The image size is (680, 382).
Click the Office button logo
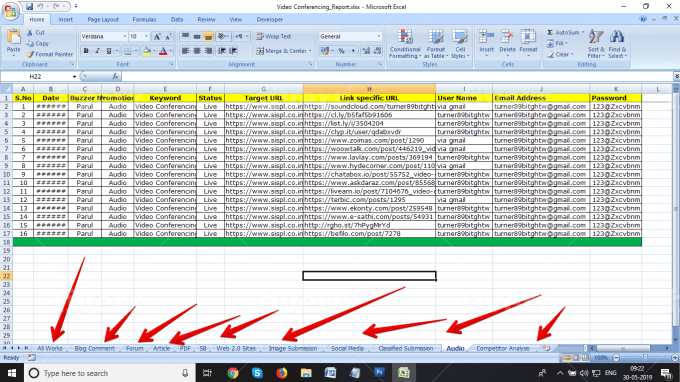[x=10, y=10]
